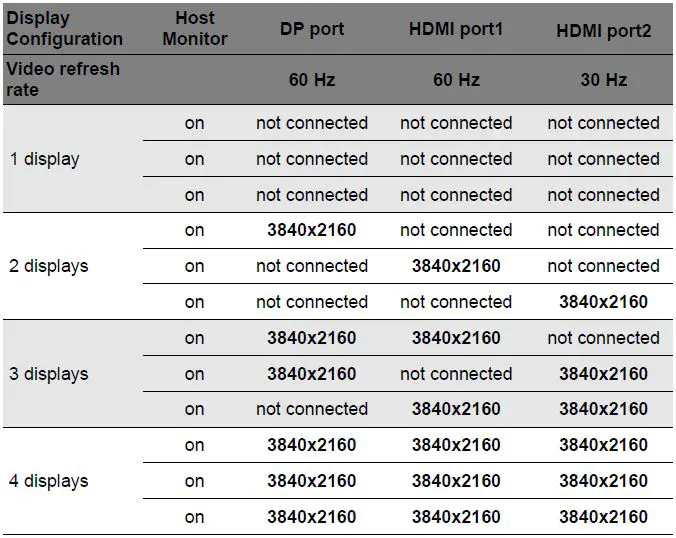Select the 2 displays row label
The width and height of the screenshot is (676, 538).
49,266
